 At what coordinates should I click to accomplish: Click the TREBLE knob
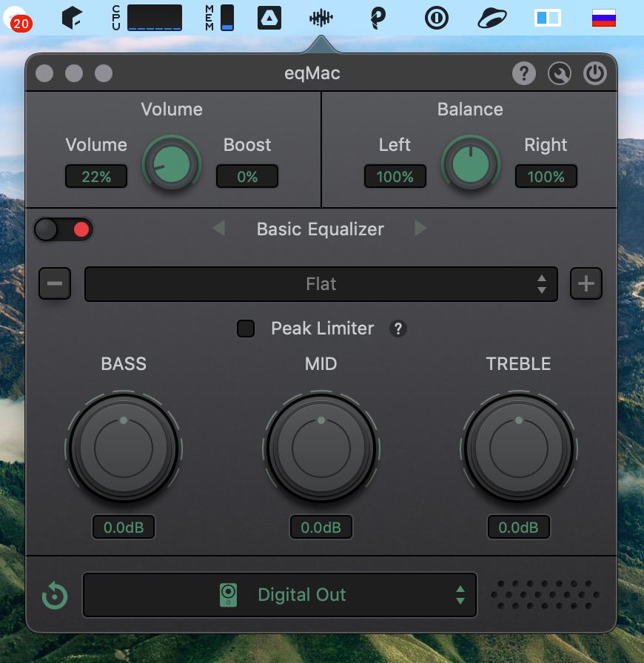(x=518, y=448)
